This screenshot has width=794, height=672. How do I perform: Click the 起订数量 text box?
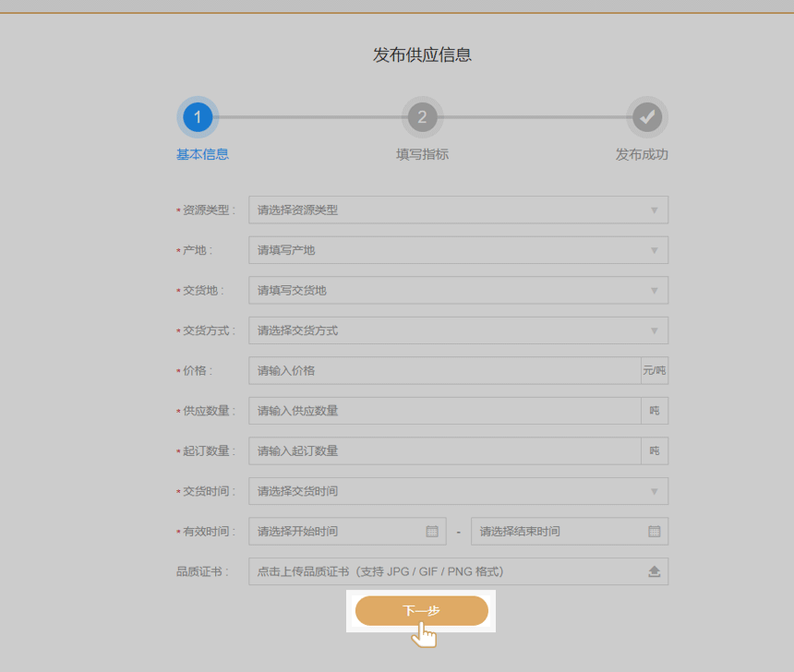point(443,451)
